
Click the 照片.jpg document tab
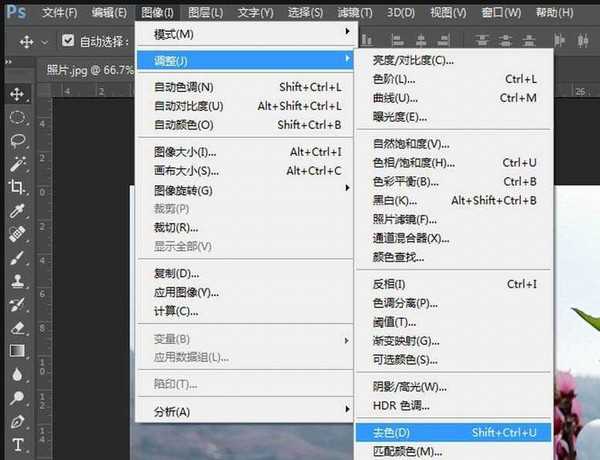tap(83, 69)
